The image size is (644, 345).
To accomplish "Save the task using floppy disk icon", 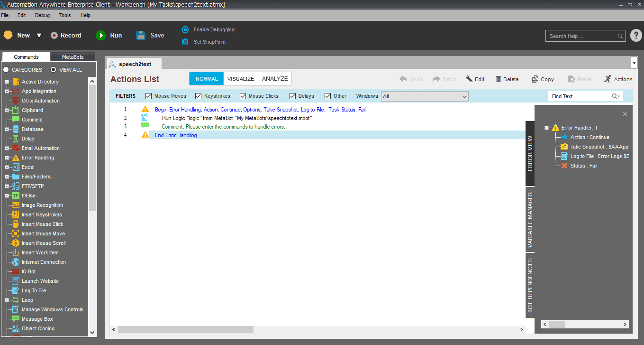I will (141, 35).
